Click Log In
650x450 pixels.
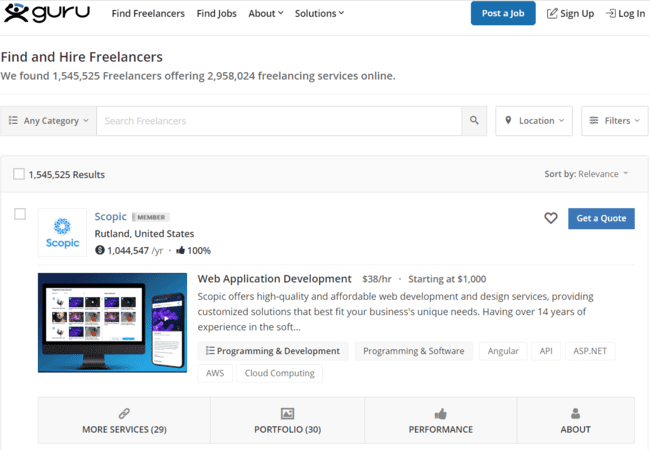click(626, 13)
